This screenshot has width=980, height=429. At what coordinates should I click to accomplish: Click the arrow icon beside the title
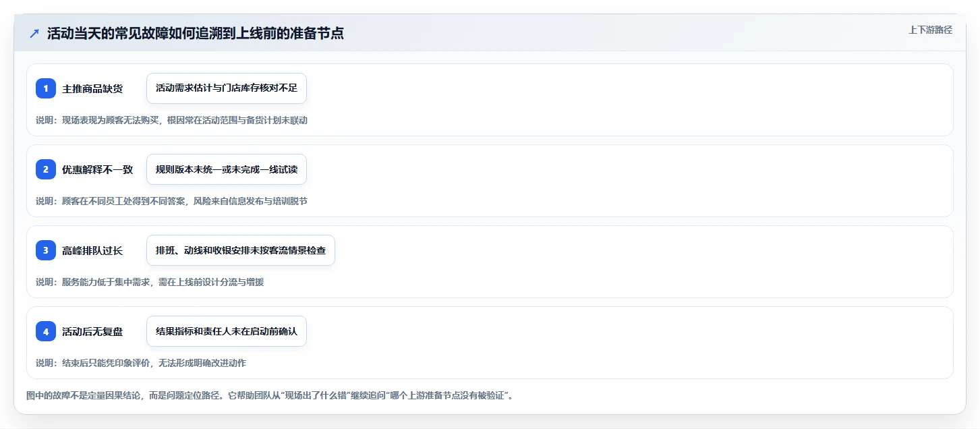[34, 34]
